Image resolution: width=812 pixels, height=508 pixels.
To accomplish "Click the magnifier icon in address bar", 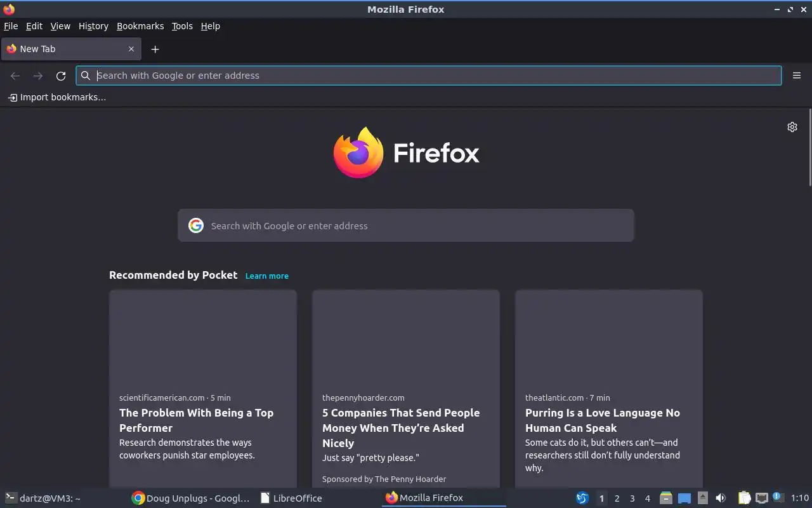I will (x=86, y=76).
